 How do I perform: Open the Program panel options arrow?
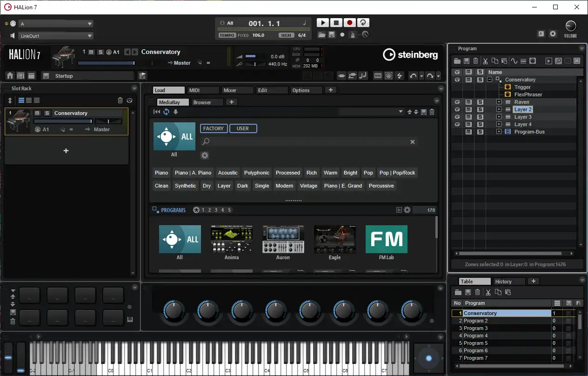coord(582,48)
